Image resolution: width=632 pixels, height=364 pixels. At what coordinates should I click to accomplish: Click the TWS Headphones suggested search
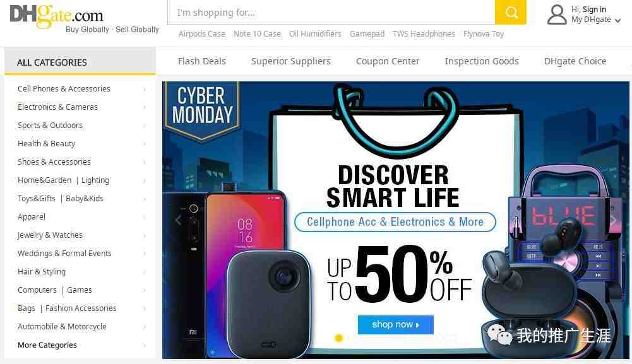click(x=424, y=34)
